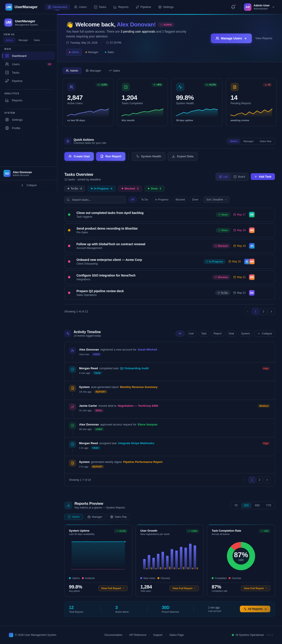Switch View As to Manager in sidebar
Image resolution: width=282 pixels, height=644 pixels.
(23, 40)
